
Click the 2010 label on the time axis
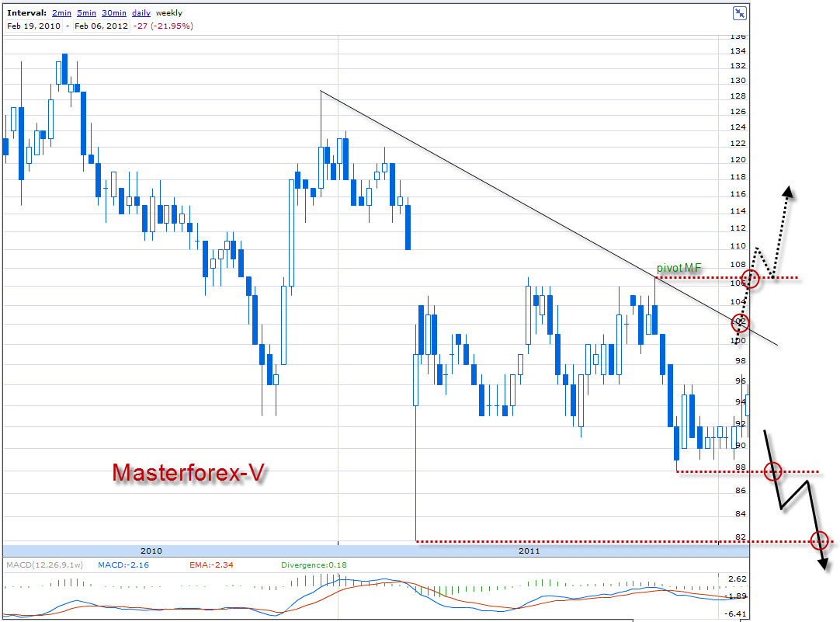151,551
